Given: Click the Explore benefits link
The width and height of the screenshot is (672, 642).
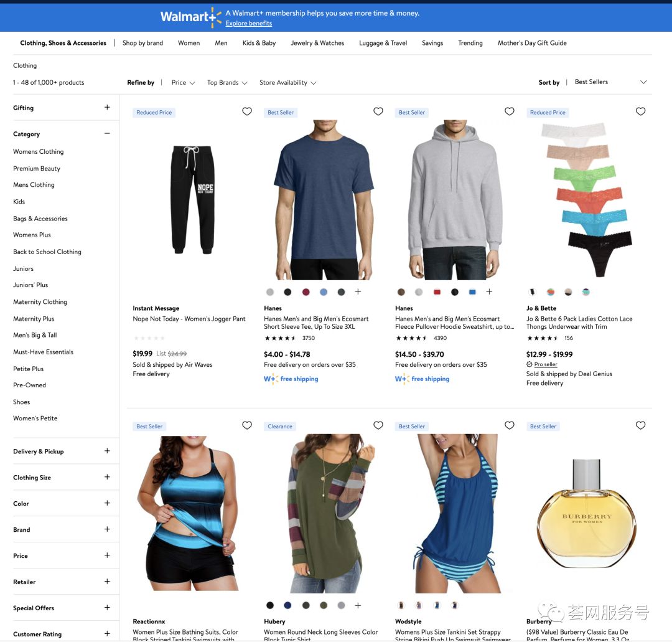Looking at the screenshot, I should [248, 24].
